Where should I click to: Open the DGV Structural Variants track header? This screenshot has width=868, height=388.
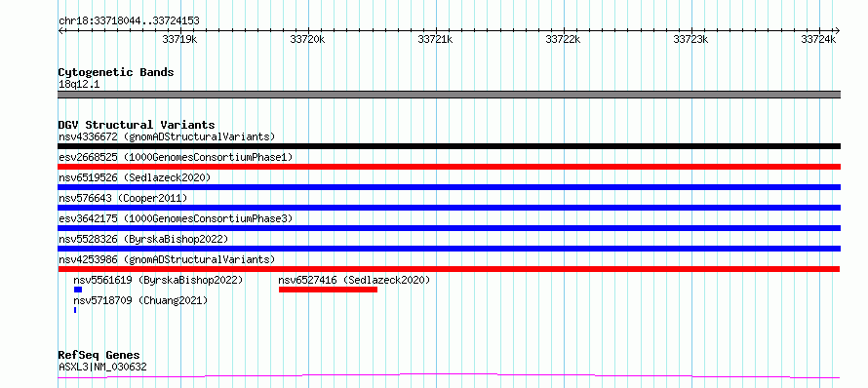(x=137, y=125)
